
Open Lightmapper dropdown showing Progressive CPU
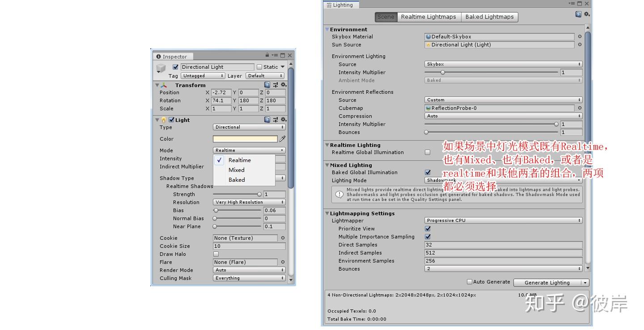[x=503, y=221]
